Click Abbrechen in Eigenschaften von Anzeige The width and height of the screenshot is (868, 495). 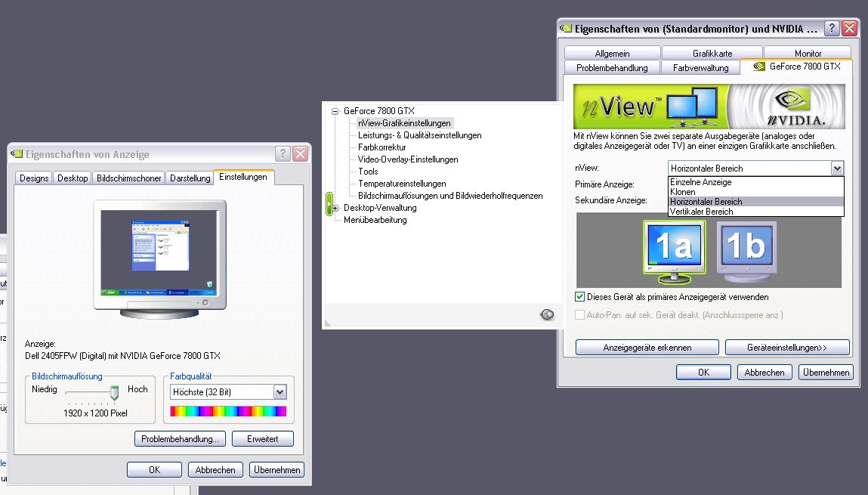(215, 470)
